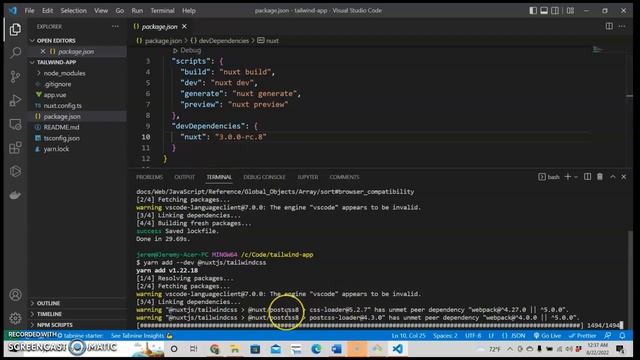The width and height of the screenshot is (640, 360).
Task: Maximize the panel size with chevron up
Action: (x=613, y=177)
